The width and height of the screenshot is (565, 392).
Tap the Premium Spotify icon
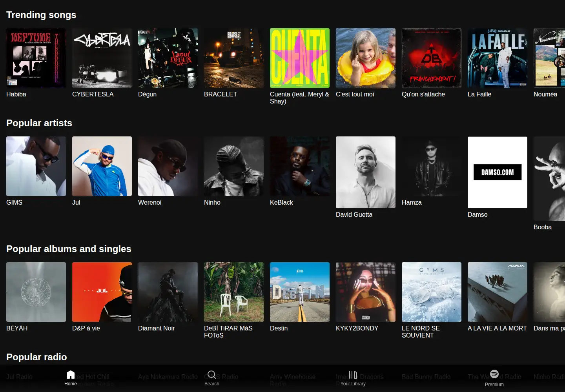point(494,374)
